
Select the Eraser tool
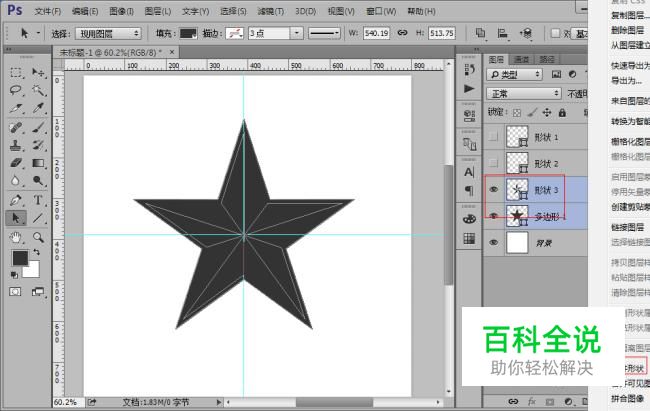click(x=16, y=163)
